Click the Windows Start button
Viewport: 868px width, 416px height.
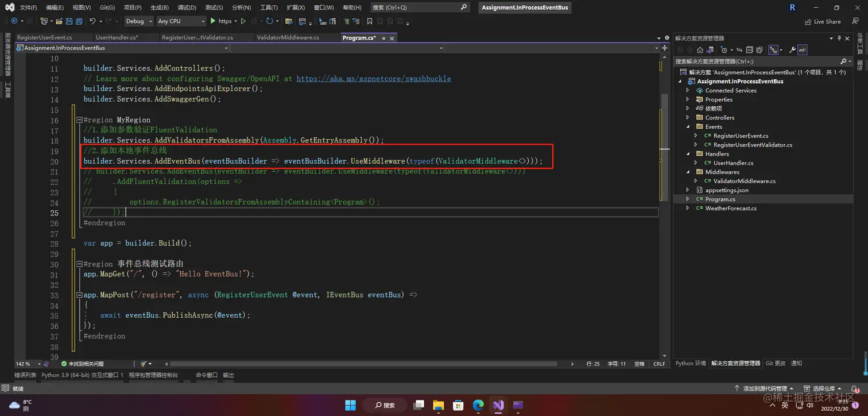tap(350, 405)
